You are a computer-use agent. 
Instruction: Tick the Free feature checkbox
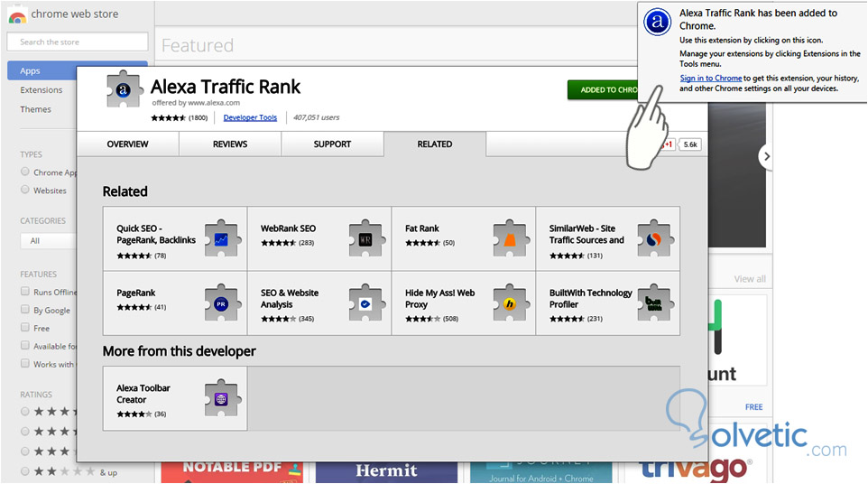tap(25, 327)
